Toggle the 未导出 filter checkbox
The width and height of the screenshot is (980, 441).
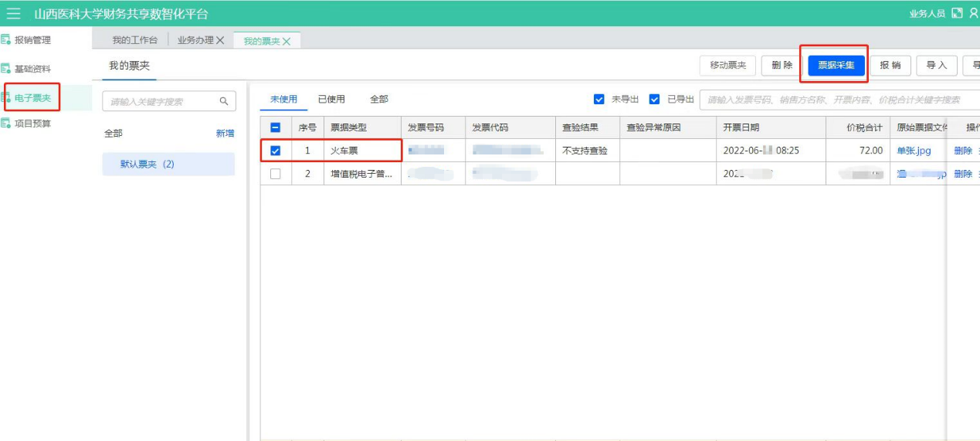(x=599, y=100)
